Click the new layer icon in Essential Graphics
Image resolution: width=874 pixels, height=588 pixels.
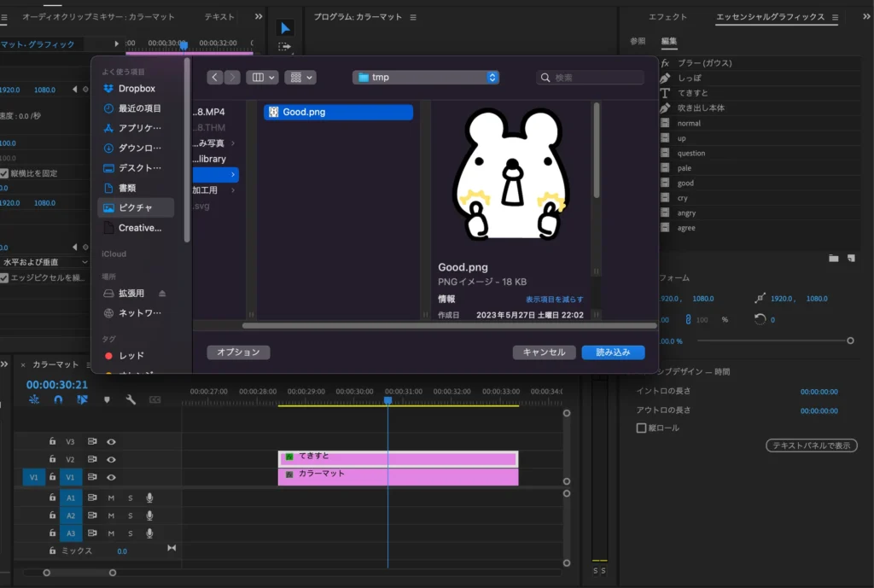click(x=850, y=258)
